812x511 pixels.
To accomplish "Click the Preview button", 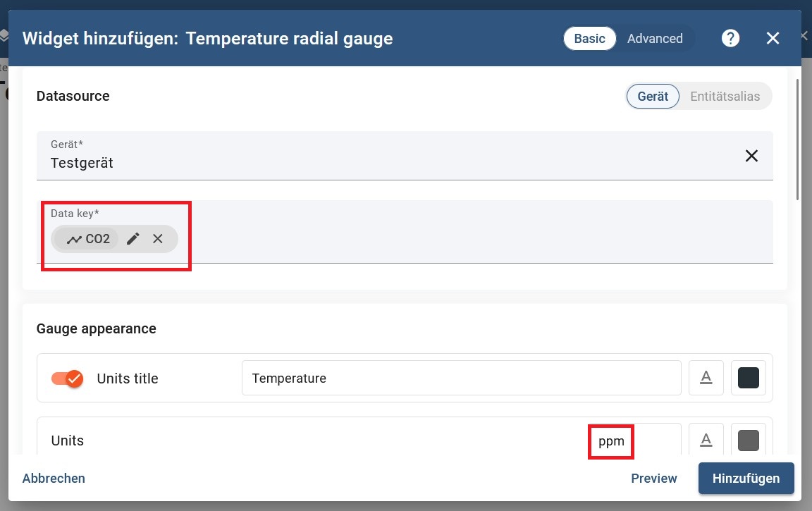I will [x=654, y=479].
